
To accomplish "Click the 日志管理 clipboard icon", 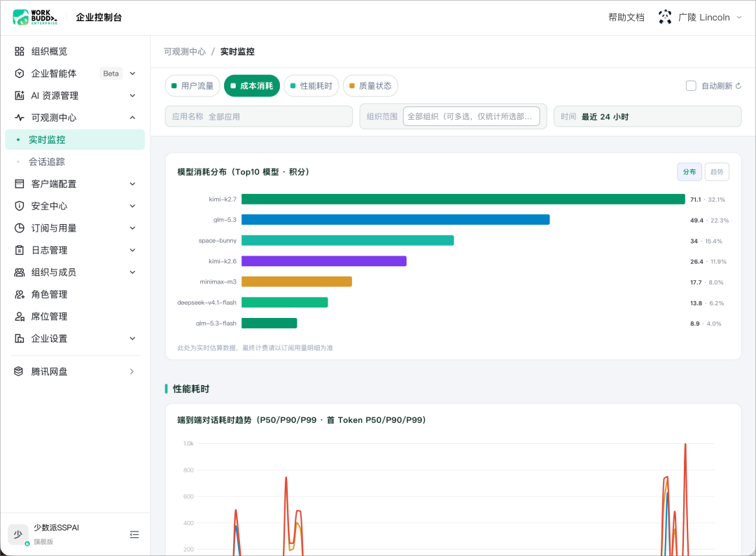I will pos(20,250).
